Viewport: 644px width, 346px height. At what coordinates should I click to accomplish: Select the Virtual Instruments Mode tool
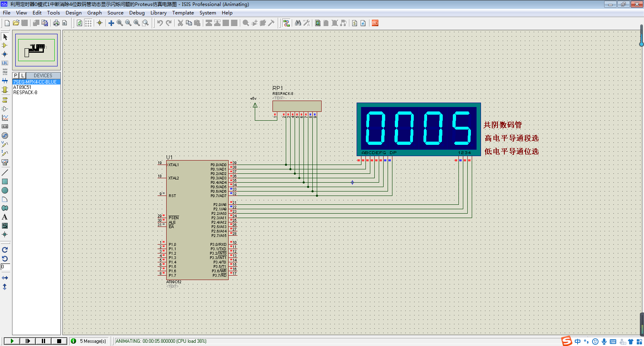click(x=5, y=162)
